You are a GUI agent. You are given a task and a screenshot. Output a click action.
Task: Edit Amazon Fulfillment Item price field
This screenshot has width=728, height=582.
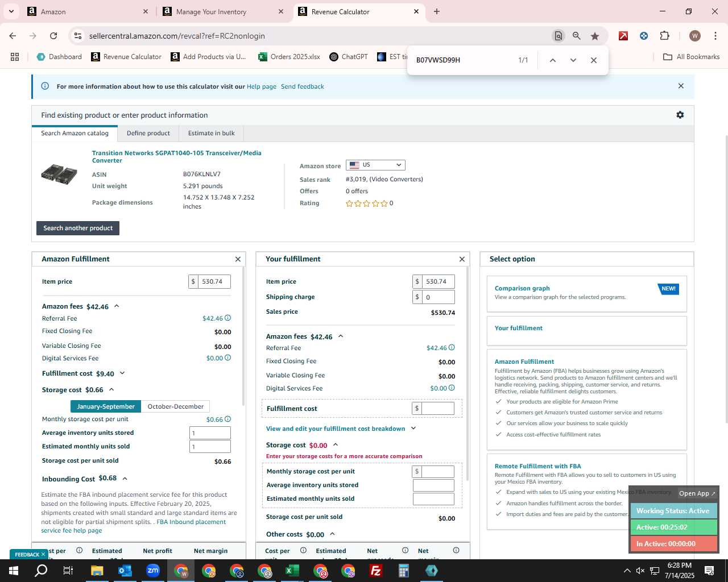[214, 281]
